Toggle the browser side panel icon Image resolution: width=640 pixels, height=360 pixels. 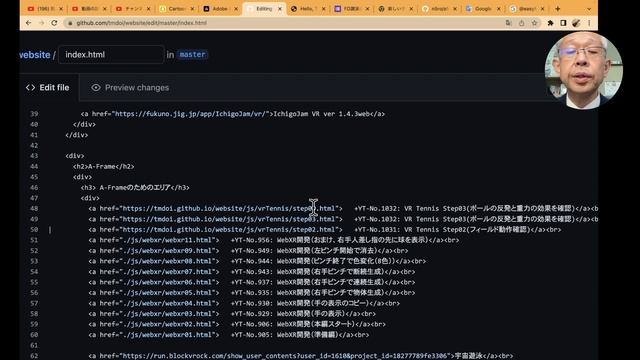(x=563, y=23)
